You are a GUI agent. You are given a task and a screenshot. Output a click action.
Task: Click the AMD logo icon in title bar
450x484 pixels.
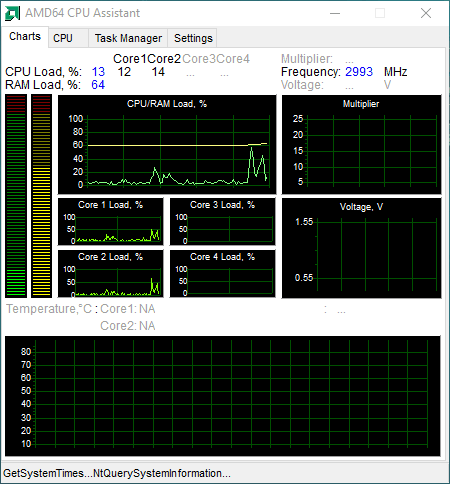12,13
